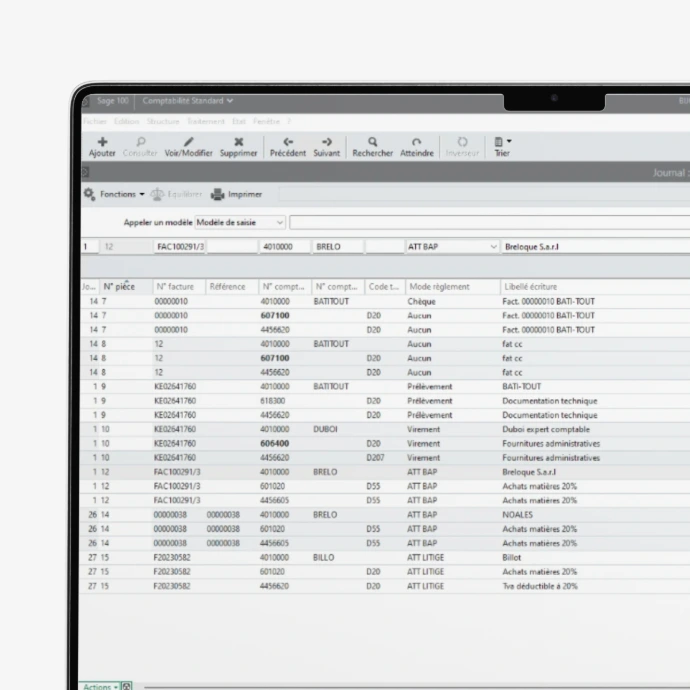
Task: Expand the Fonctions dropdown arrow
Action: click(x=142, y=194)
